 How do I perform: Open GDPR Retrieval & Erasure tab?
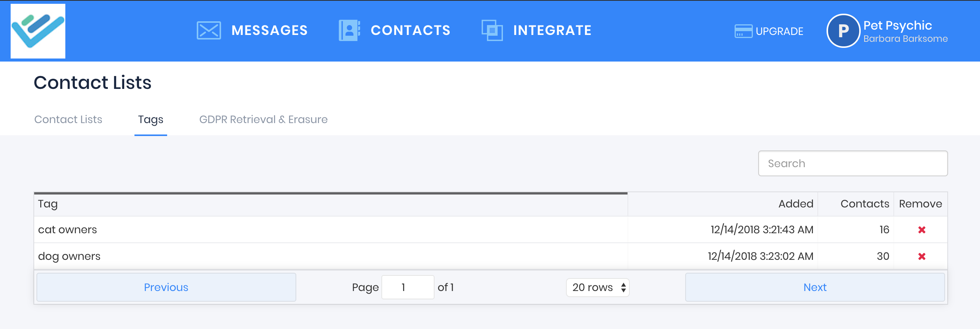pyautogui.click(x=263, y=119)
